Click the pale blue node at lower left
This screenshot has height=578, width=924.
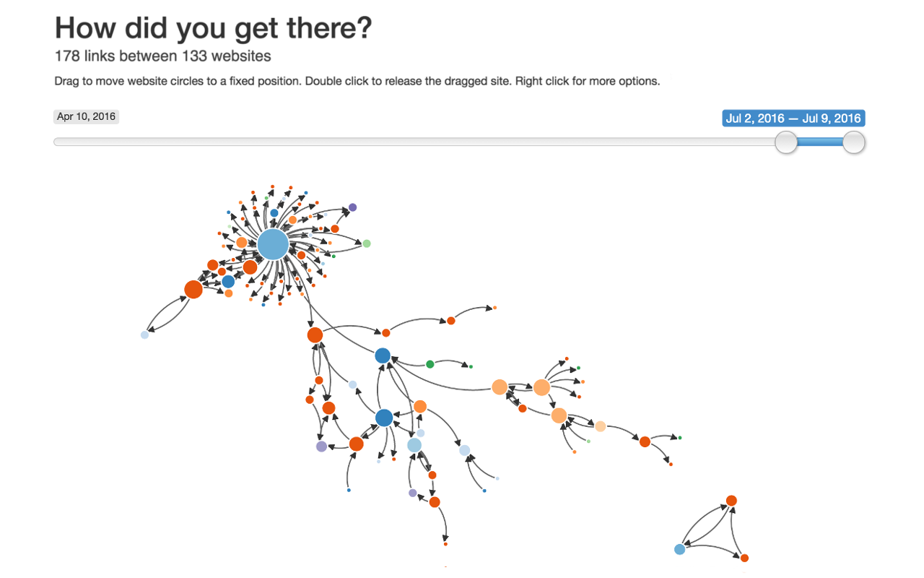coord(144,335)
